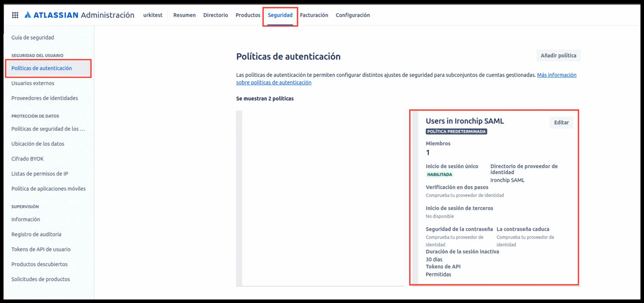
Task: Go to Listas de permisos de IP
Action: 40,174
